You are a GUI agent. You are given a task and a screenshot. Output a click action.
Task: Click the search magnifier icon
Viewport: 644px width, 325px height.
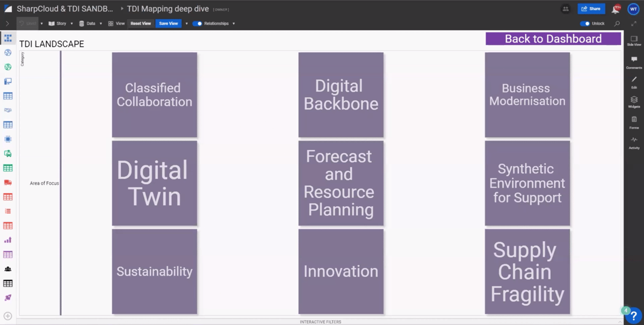[x=617, y=24]
